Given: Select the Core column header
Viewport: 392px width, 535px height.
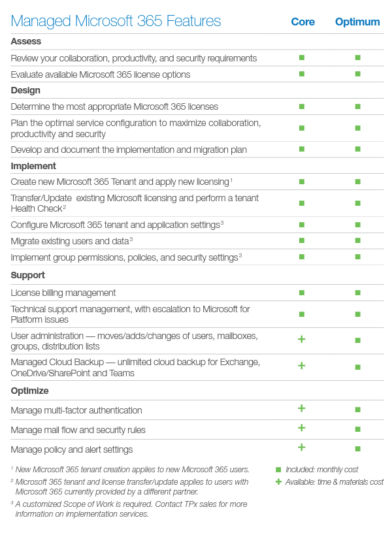Looking at the screenshot, I should click(x=302, y=22).
